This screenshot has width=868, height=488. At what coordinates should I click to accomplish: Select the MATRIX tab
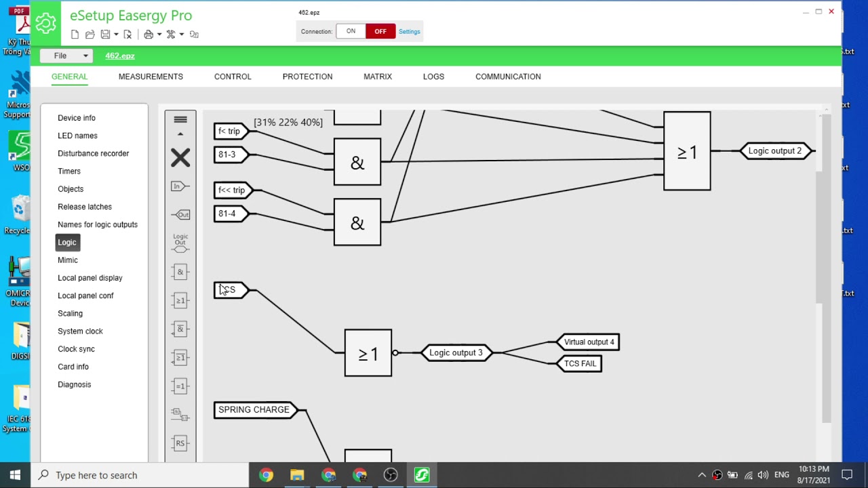point(378,77)
